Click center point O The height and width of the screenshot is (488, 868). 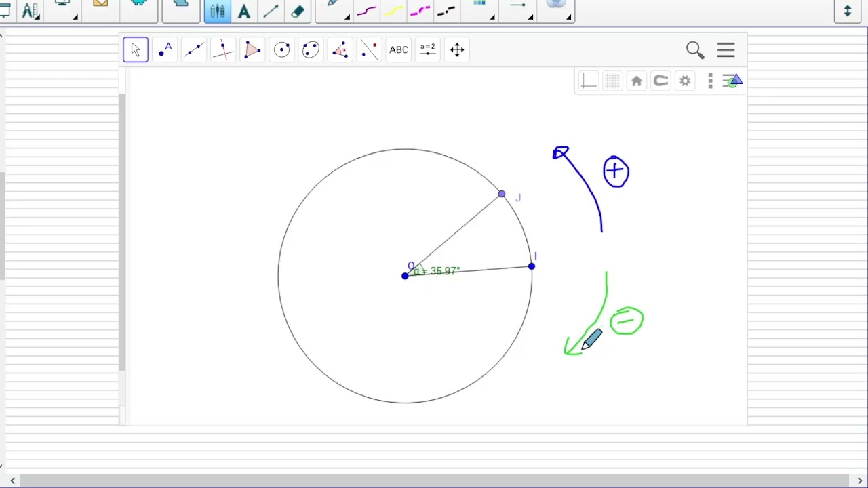point(405,276)
